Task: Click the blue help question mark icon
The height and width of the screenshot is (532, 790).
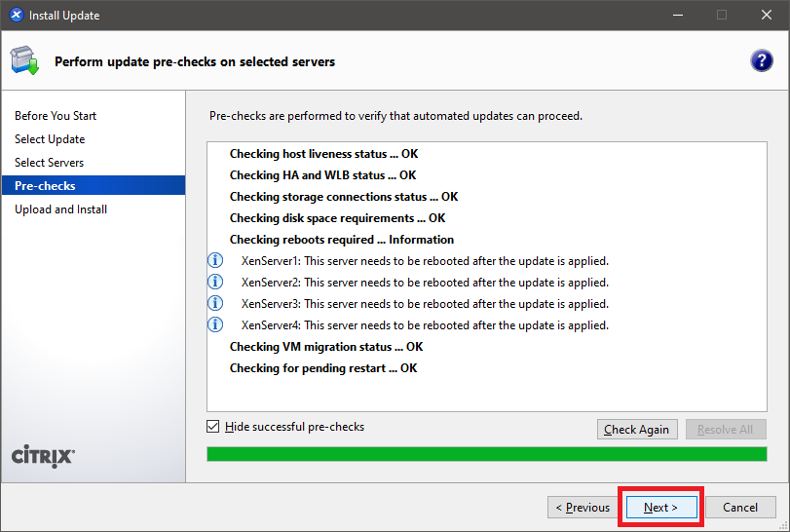Action: [x=761, y=61]
